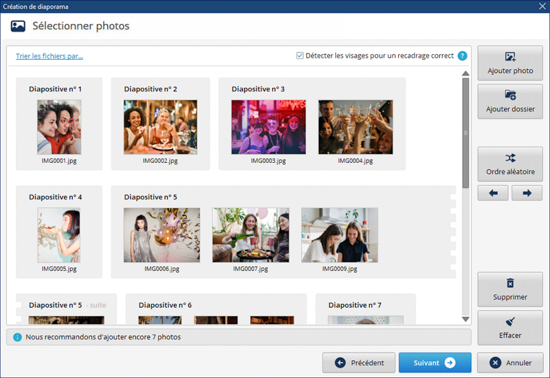Screen dimensions: 550x378
Task: Click the Ajouter photo button
Action: (x=510, y=63)
